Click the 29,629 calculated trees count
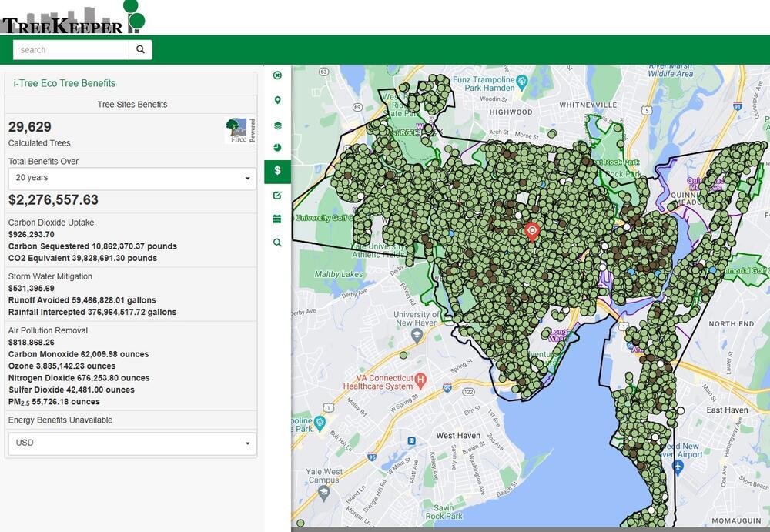The height and width of the screenshot is (532, 770). click(30, 127)
